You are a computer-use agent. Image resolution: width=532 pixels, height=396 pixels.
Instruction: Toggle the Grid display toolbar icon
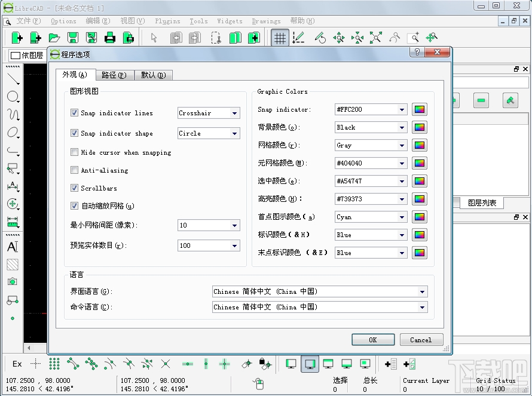coord(280,38)
